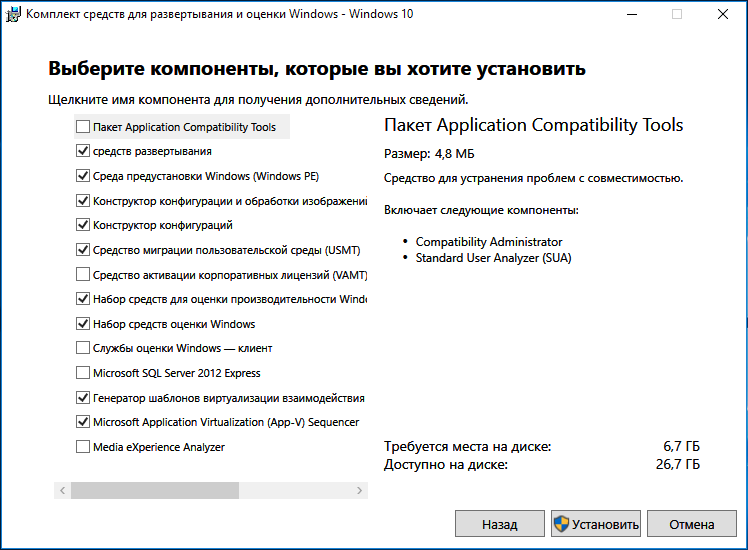
Task: Click the right arrow of the horizontal scrollbar
Action: coord(359,490)
